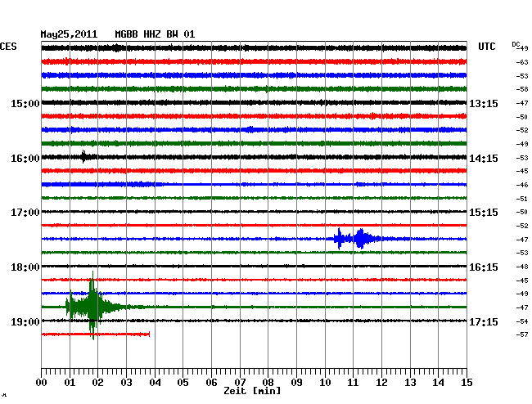Click the 14:15 UTC time label
The width and height of the screenshot is (532, 404).
point(484,159)
